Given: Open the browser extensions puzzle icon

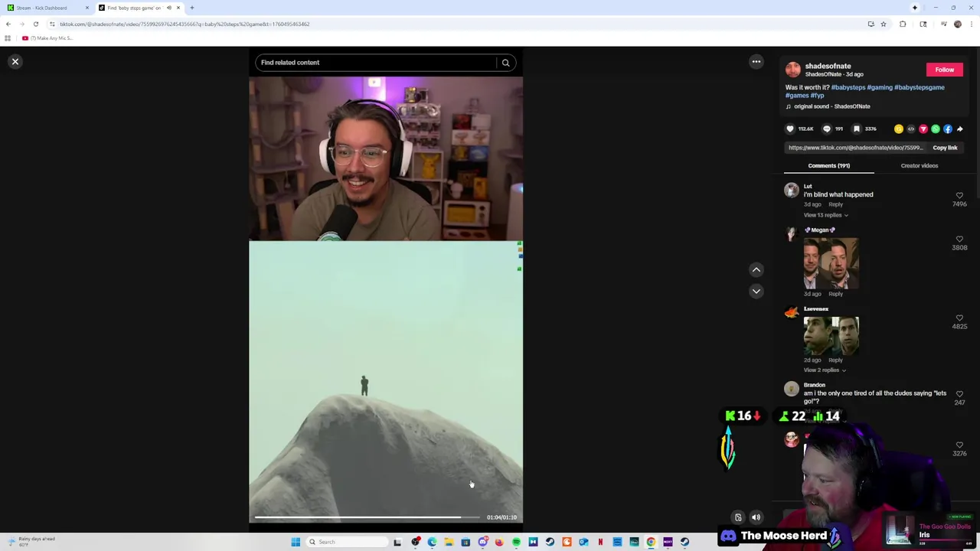Looking at the screenshot, I should pyautogui.click(x=903, y=24).
